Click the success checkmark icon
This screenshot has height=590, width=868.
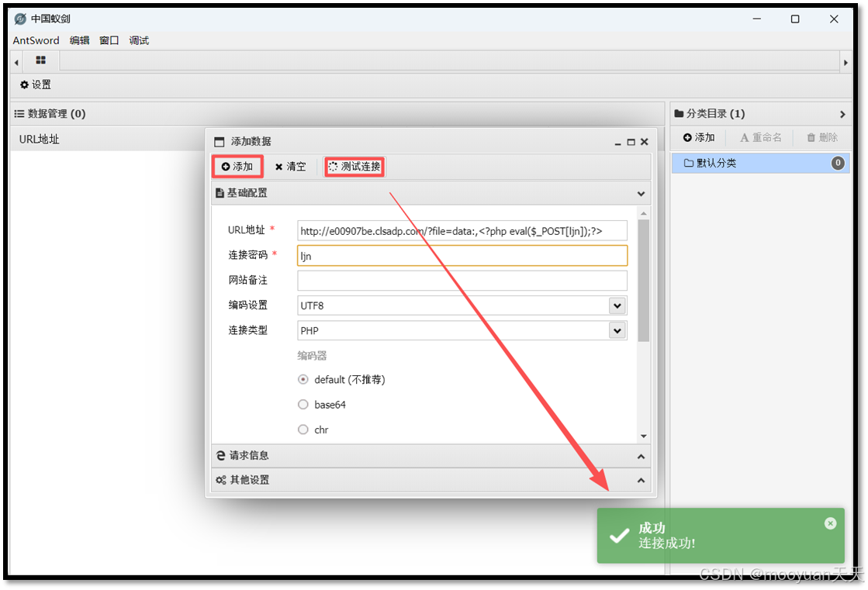coord(620,536)
